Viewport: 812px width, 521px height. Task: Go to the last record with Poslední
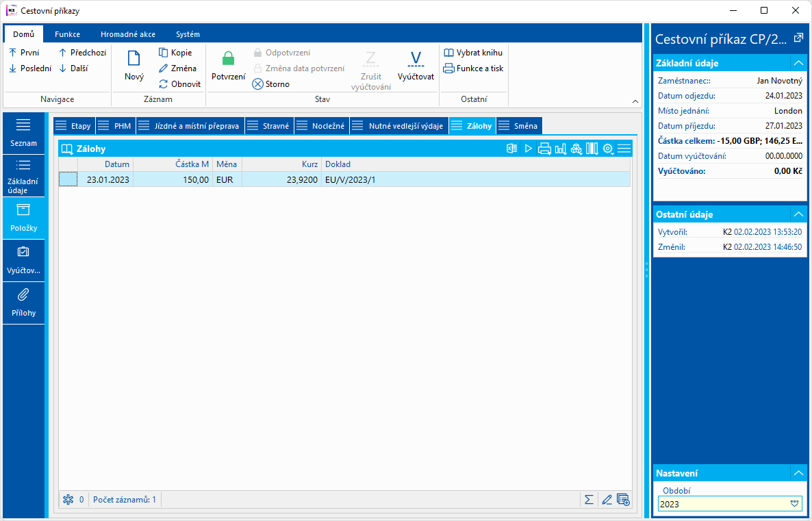click(30, 68)
